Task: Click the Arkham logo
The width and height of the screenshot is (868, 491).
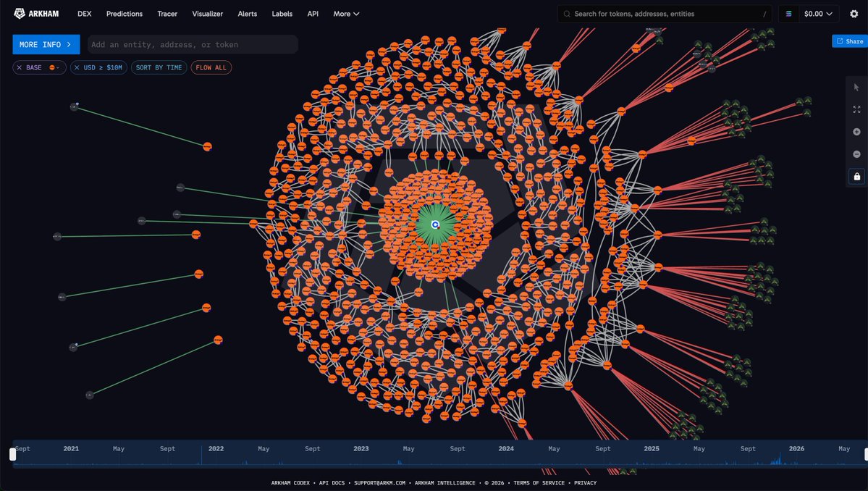Action: coord(36,14)
